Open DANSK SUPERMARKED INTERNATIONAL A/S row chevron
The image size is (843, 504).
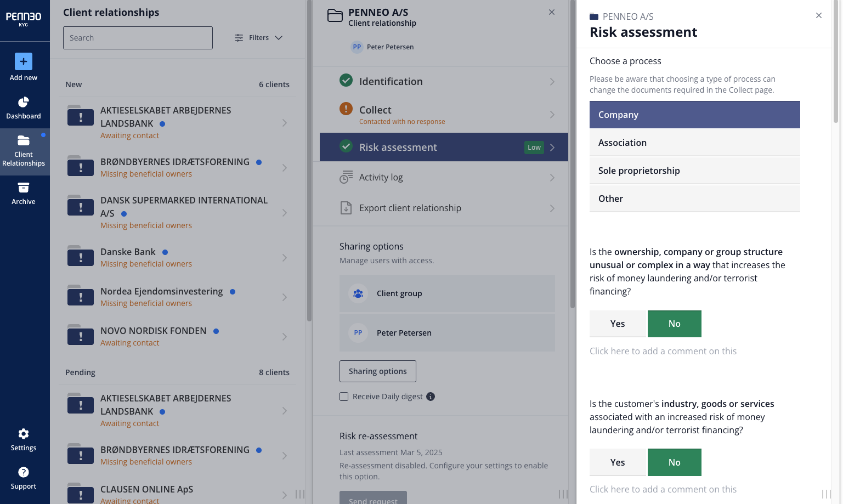pyautogui.click(x=285, y=213)
